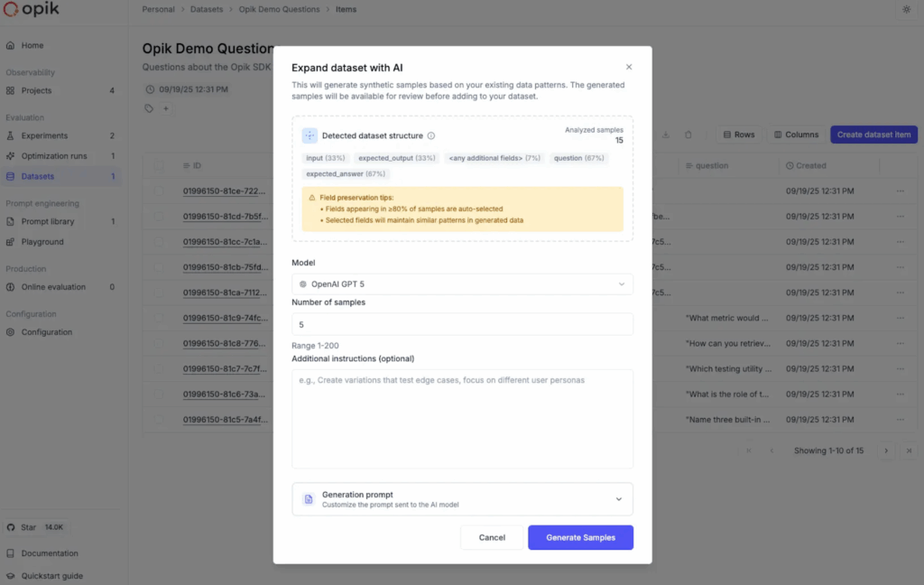
Task: Click the Number of samples input field
Action: point(462,325)
